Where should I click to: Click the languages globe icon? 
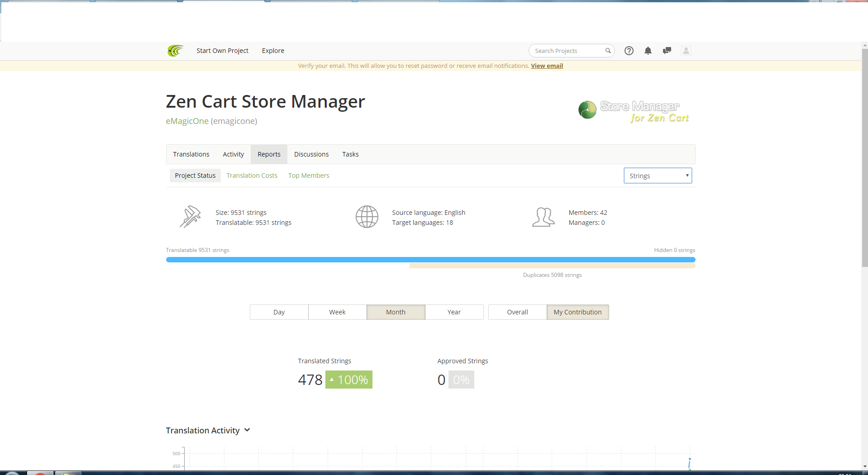coord(367,217)
